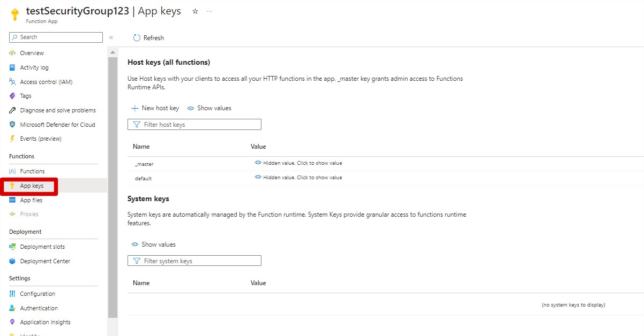This screenshot has width=644, height=336.
Task: Toggle Show values for host keys
Action: [x=209, y=108]
